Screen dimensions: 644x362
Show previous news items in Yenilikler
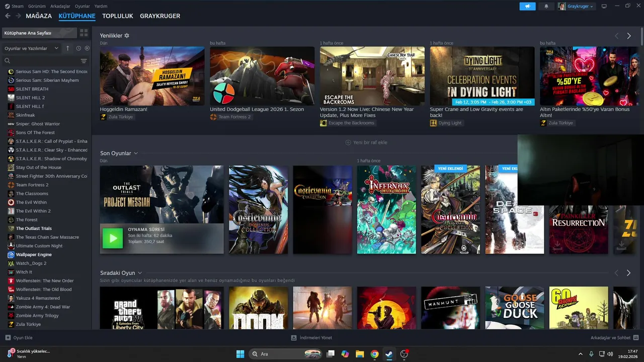[616, 36]
